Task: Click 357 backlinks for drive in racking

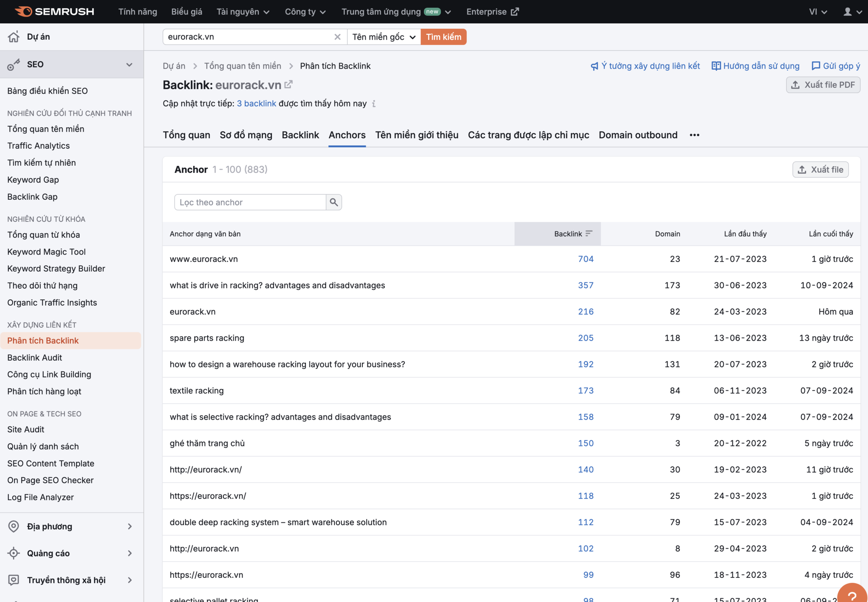Action: tap(586, 285)
